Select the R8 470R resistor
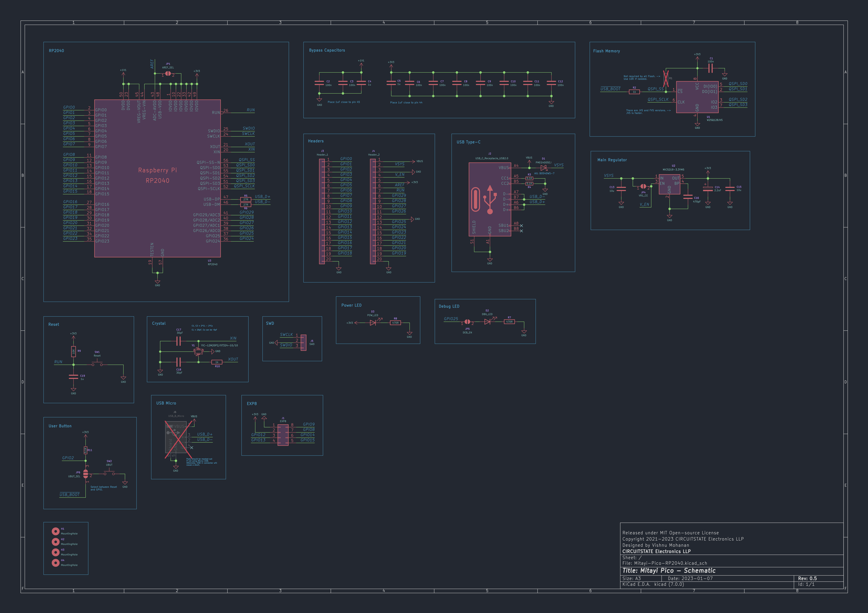The width and height of the screenshot is (868, 613). [395, 323]
